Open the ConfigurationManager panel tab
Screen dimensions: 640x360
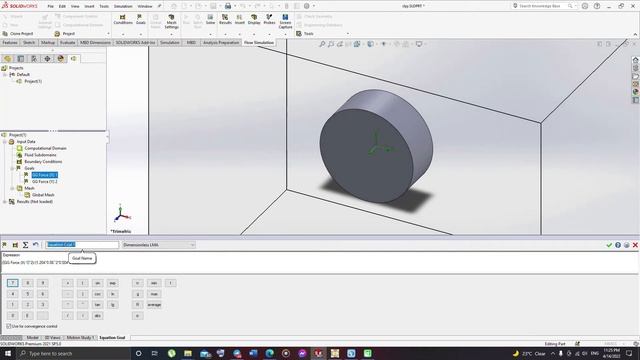[x=34, y=59]
